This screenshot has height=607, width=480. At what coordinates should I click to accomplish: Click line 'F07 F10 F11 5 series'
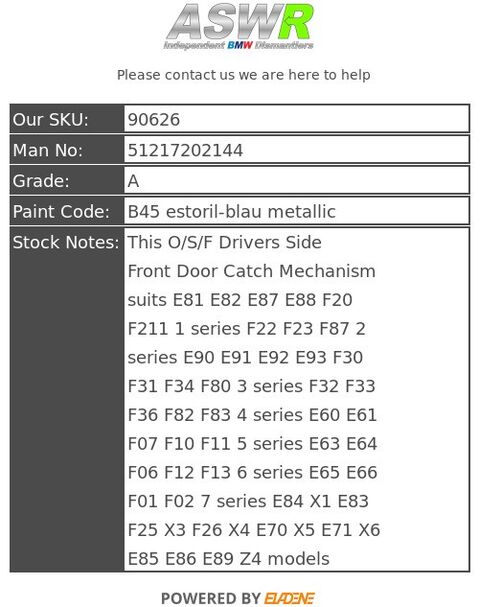click(x=252, y=444)
